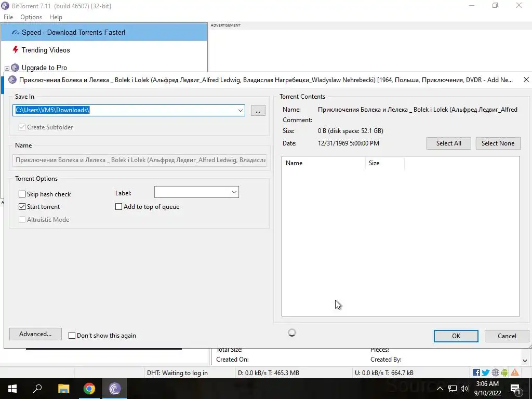This screenshot has height=399, width=532.
Task: Open the notification center icon
Action: [515, 389]
